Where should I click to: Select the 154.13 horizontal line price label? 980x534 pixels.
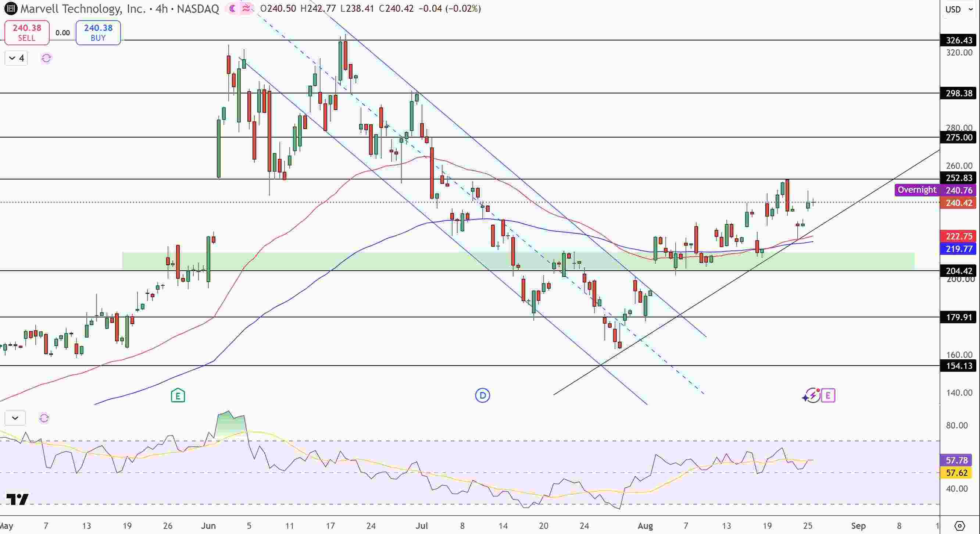(958, 366)
